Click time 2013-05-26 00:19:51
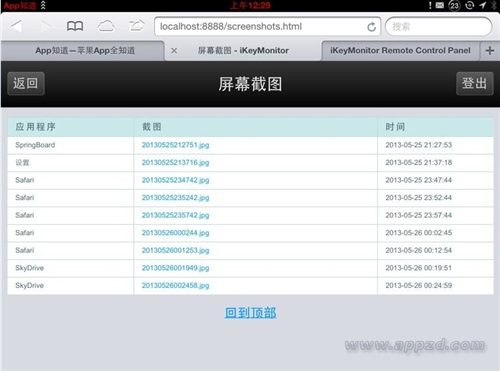The image size is (500, 371). (419, 268)
